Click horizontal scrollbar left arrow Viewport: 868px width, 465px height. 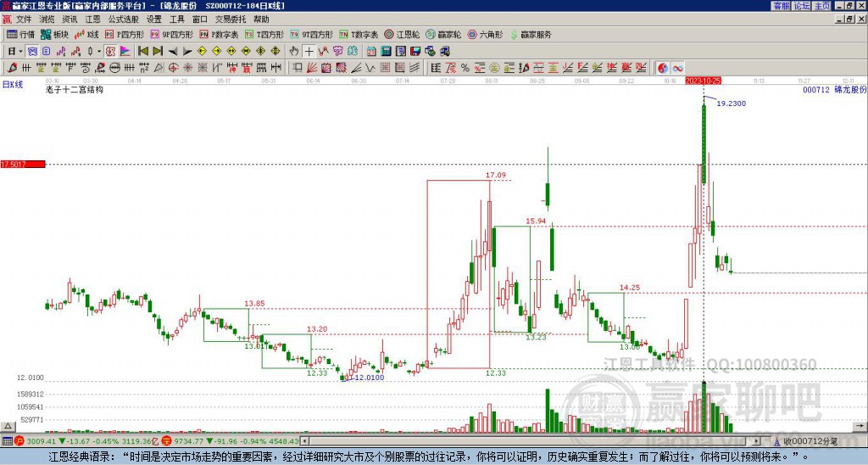coord(304,441)
